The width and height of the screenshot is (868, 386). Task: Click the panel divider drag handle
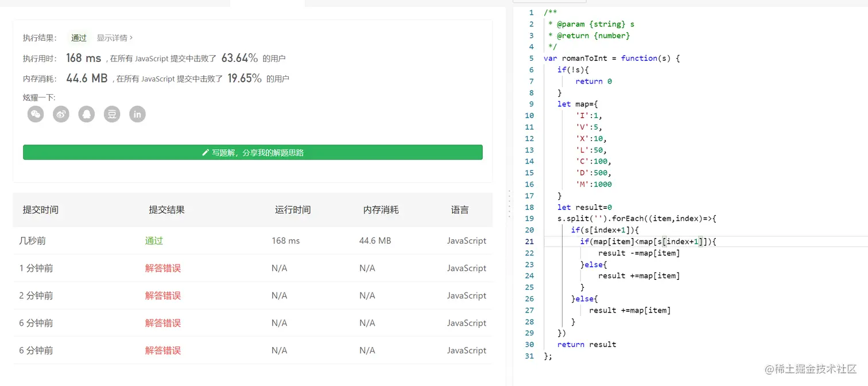[509, 205]
